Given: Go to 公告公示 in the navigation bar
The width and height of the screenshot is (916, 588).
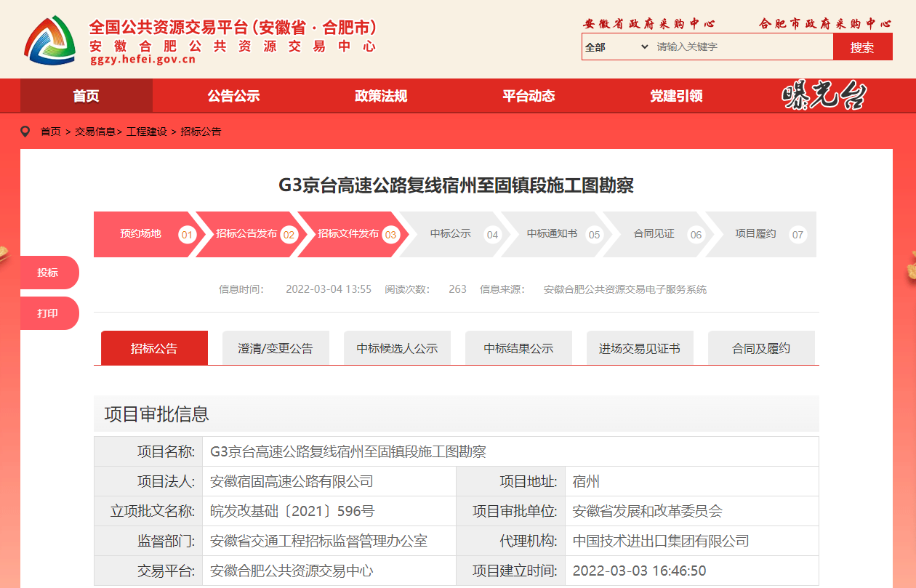Looking at the screenshot, I should click(233, 96).
